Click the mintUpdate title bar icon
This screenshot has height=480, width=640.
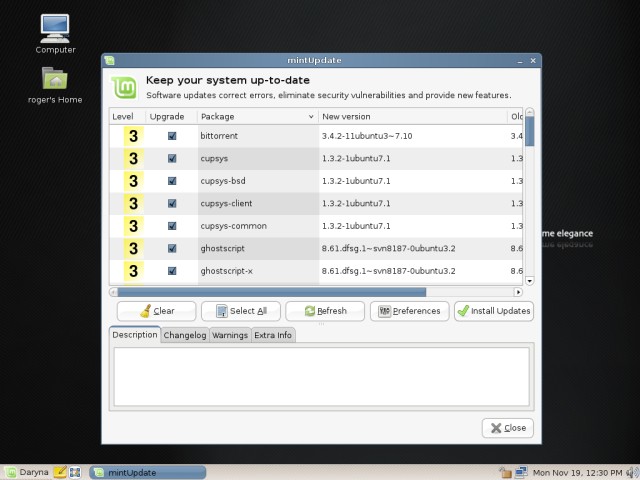pyautogui.click(x=109, y=61)
